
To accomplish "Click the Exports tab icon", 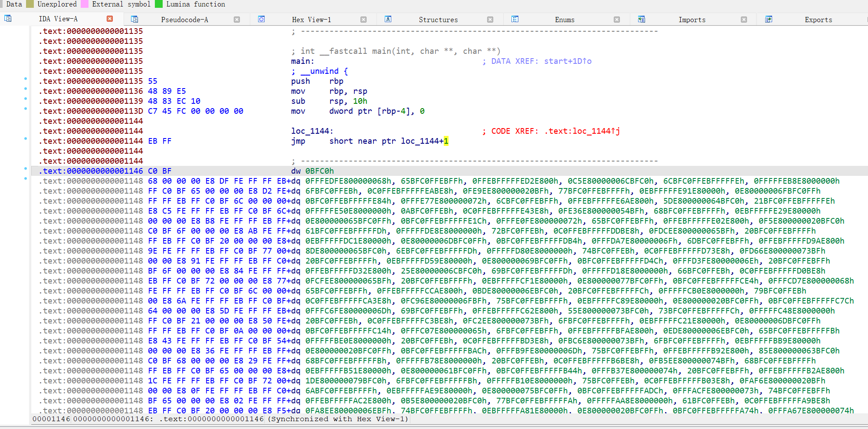I will coord(769,19).
